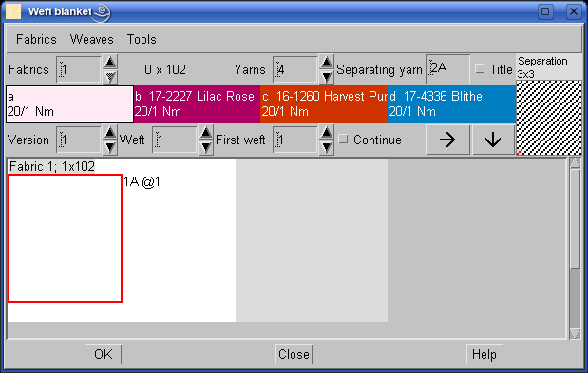Close the window with X icon
Viewport: 588px width, 373px height.
pos(574,11)
